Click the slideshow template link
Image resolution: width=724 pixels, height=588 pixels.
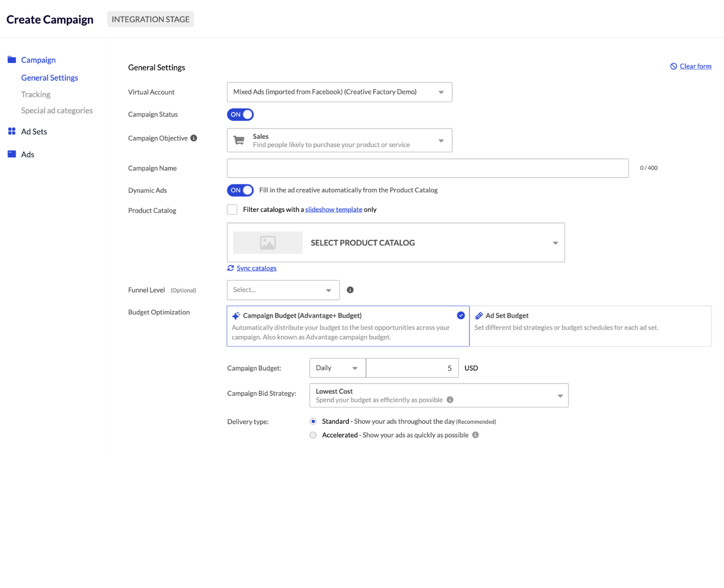(334, 210)
